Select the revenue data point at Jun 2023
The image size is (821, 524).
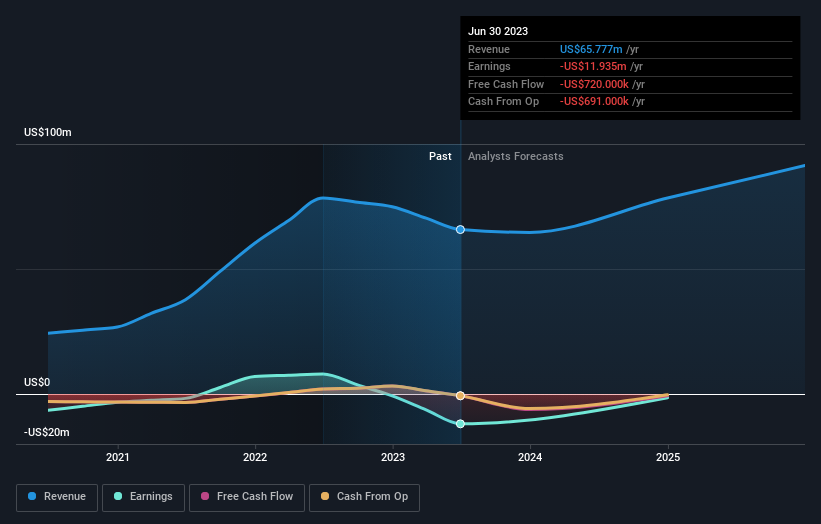point(460,229)
